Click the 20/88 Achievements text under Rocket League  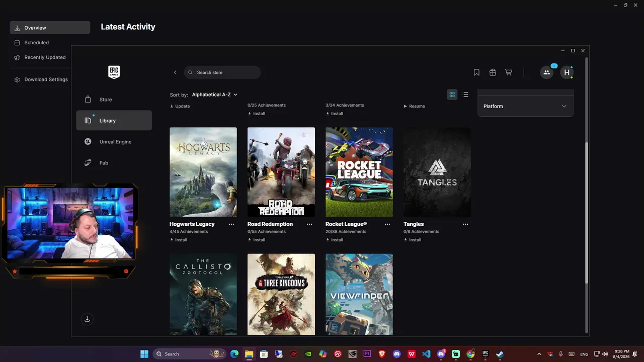(x=346, y=232)
